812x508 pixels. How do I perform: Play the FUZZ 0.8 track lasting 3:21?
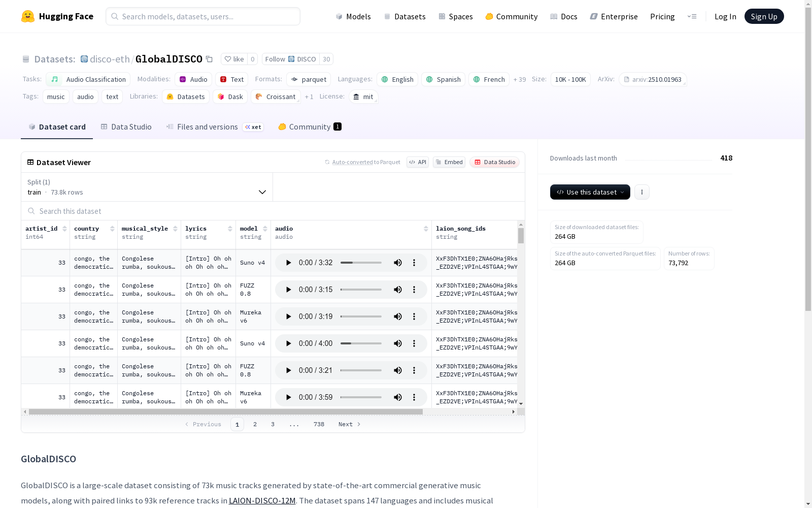pos(288,370)
